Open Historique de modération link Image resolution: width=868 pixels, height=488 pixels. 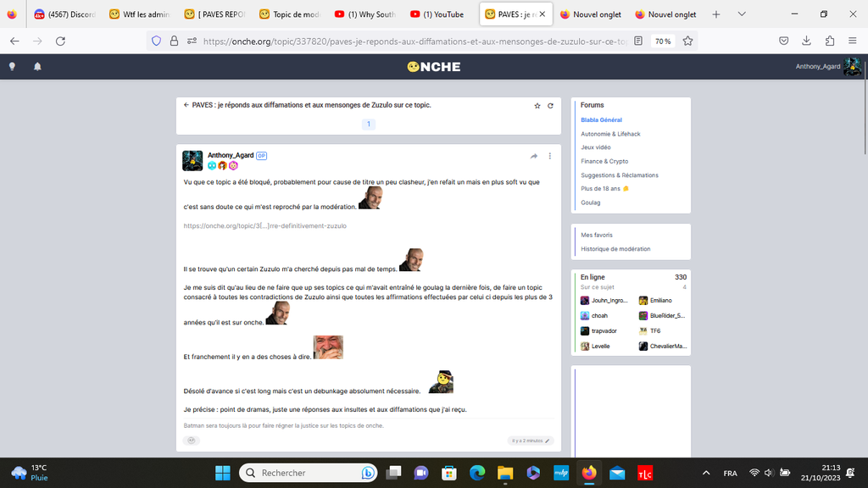point(615,249)
